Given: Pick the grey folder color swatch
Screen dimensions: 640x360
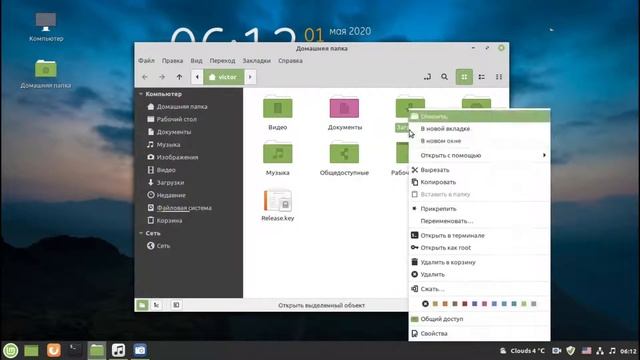Looking at the screenshot, I should coord(534,304).
